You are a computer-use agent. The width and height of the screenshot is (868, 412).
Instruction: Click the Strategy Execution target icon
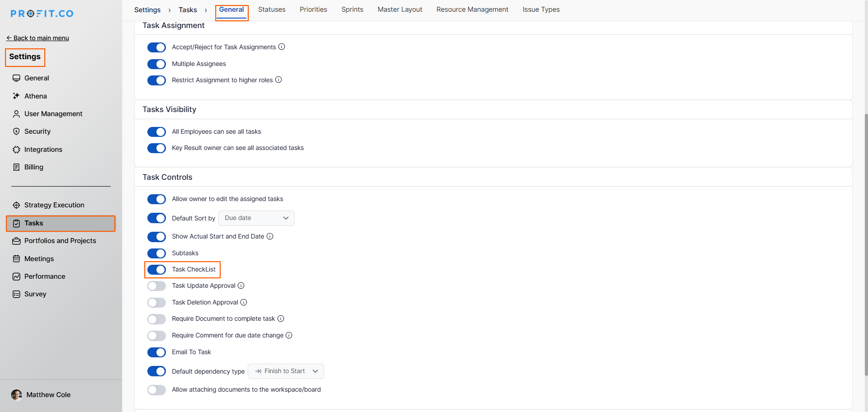(16, 205)
